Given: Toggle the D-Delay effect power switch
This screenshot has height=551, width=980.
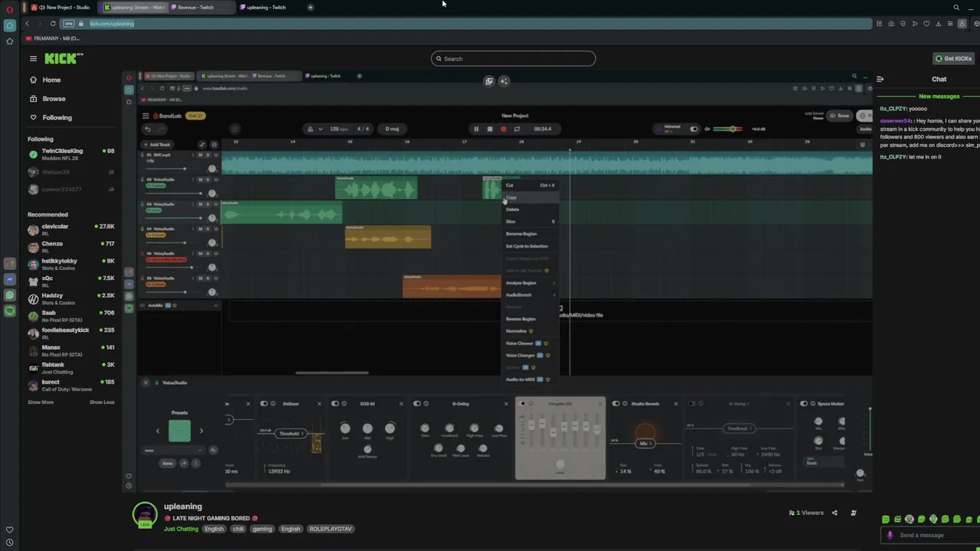Looking at the screenshot, I should (416, 403).
